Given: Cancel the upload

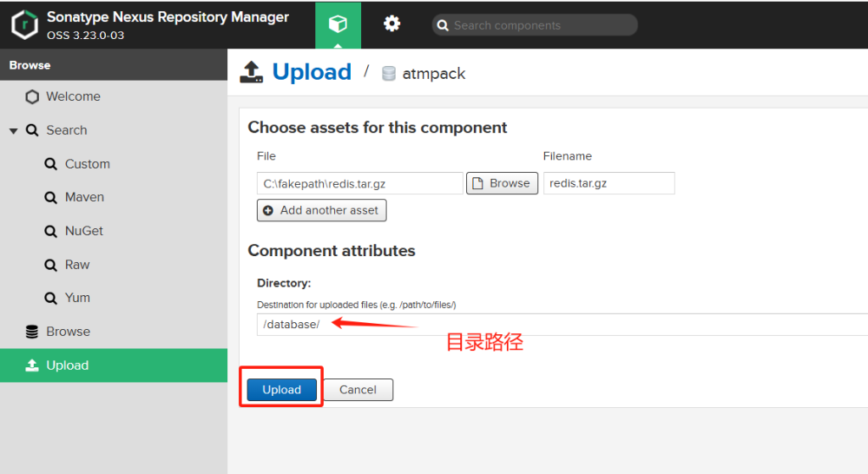Looking at the screenshot, I should [358, 390].
